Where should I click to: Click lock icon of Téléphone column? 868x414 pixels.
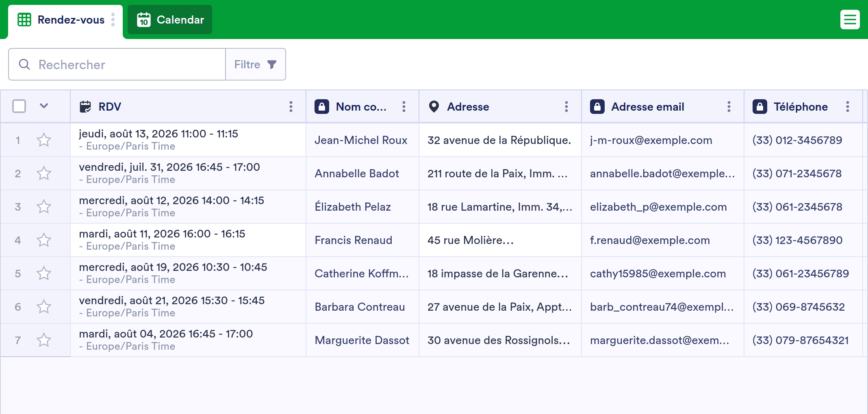click(x=760, y=107)
